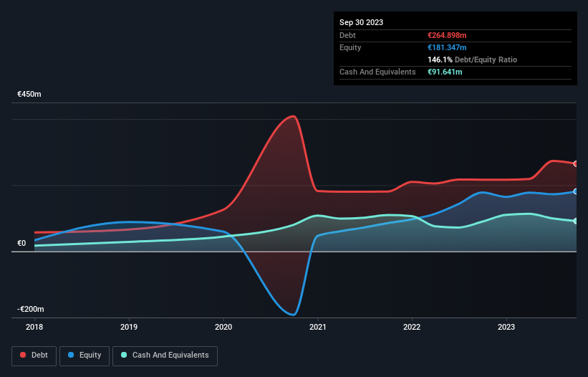
Task: Click the -€200m y-axis label
Action: [x=30, y=309]
